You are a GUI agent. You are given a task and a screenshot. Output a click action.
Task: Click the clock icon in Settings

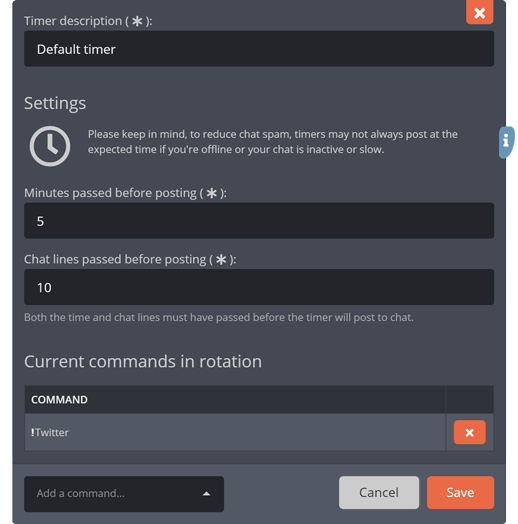50,146
